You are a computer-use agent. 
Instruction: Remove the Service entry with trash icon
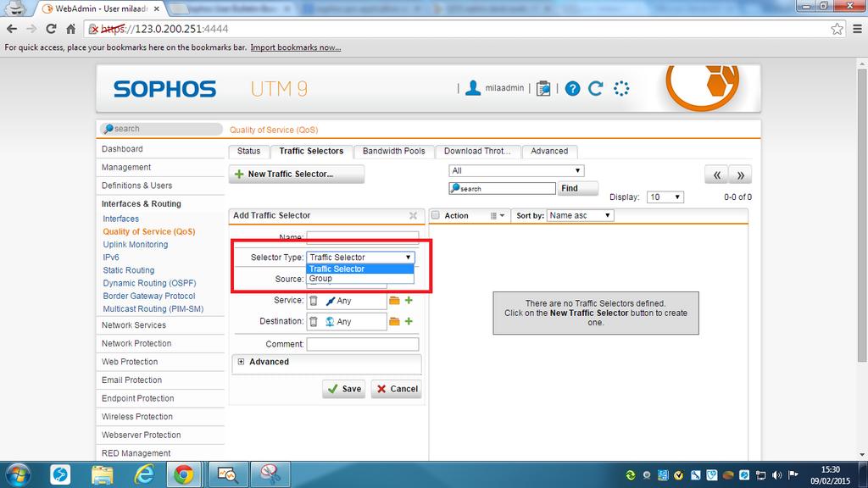tap(314, 301)
